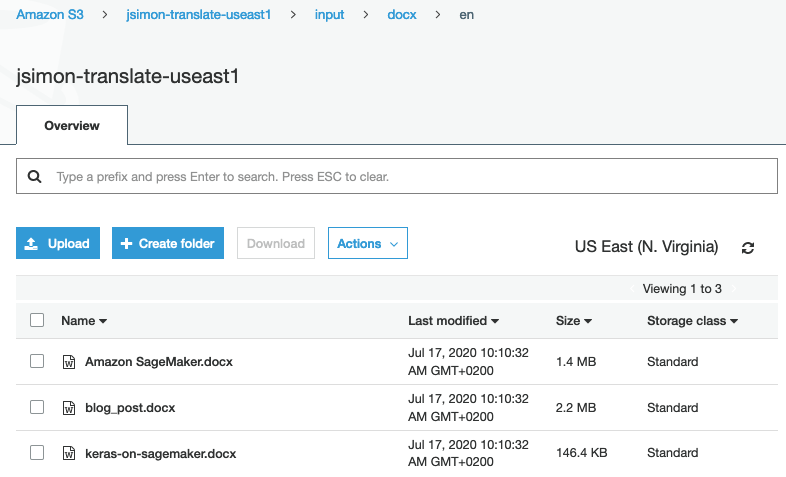
Task: Tick the blog_post.docx checkbox
Action: point(37,407)
